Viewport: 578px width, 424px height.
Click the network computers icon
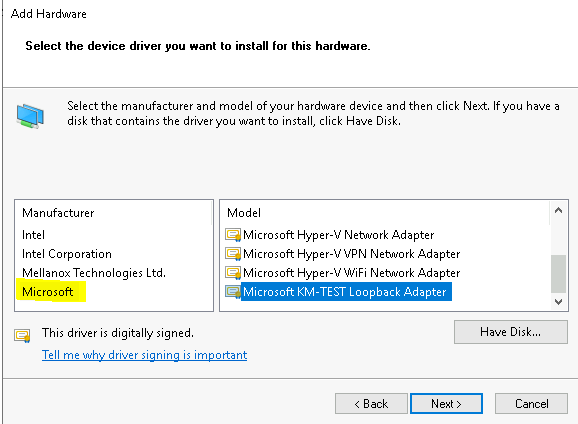pyautogui.click(x=30, y=116)
